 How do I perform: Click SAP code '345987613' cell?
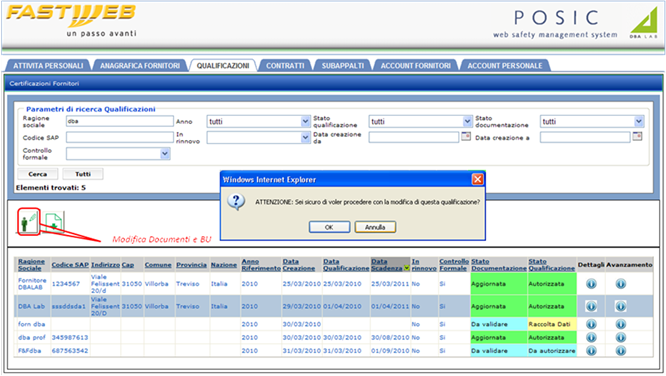click(70, 337)
